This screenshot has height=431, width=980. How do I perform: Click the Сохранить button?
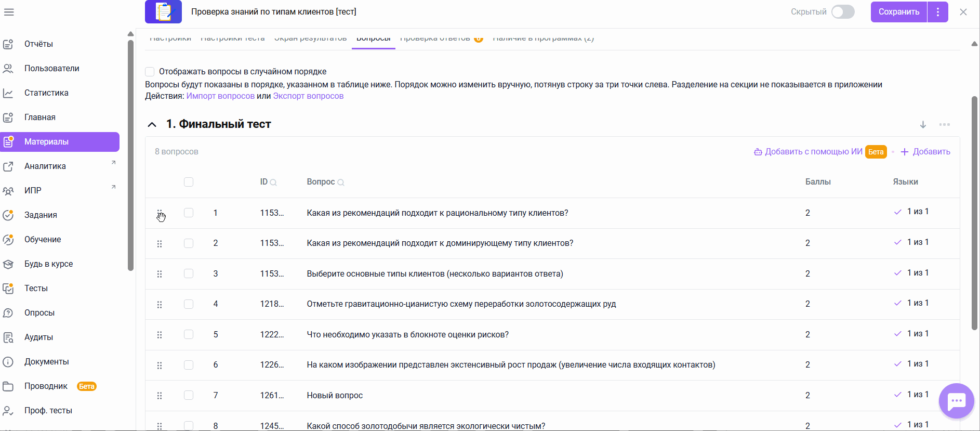pyautogui.click(x=899, y=12)
